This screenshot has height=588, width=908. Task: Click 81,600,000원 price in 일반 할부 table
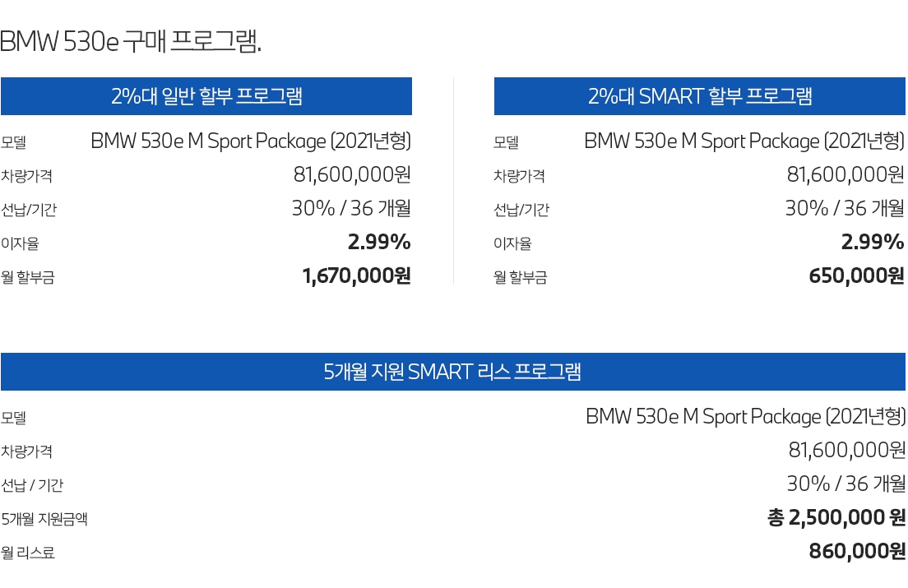tap(352, 174)
